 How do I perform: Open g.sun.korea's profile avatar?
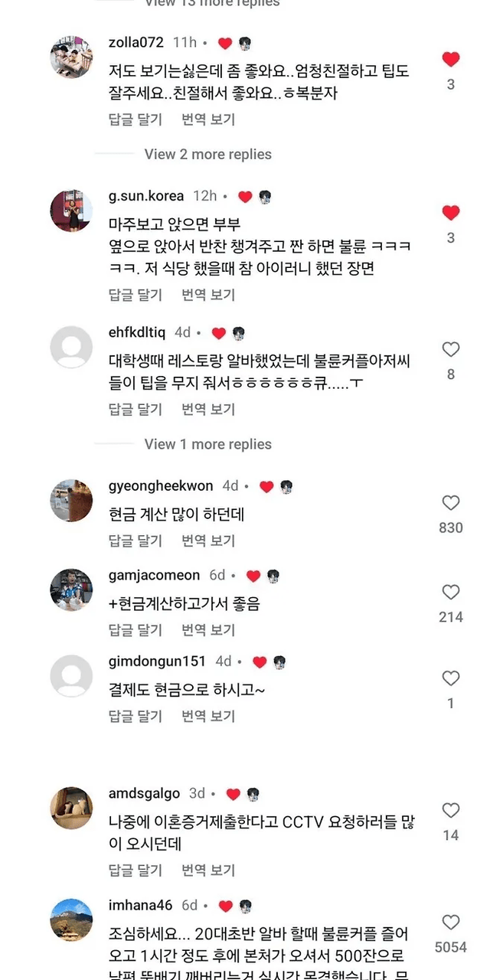[x=72, y=211]
